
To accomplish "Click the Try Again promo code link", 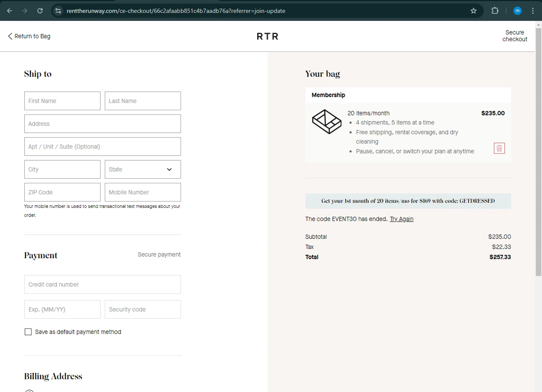I will (x=401, y=219).
